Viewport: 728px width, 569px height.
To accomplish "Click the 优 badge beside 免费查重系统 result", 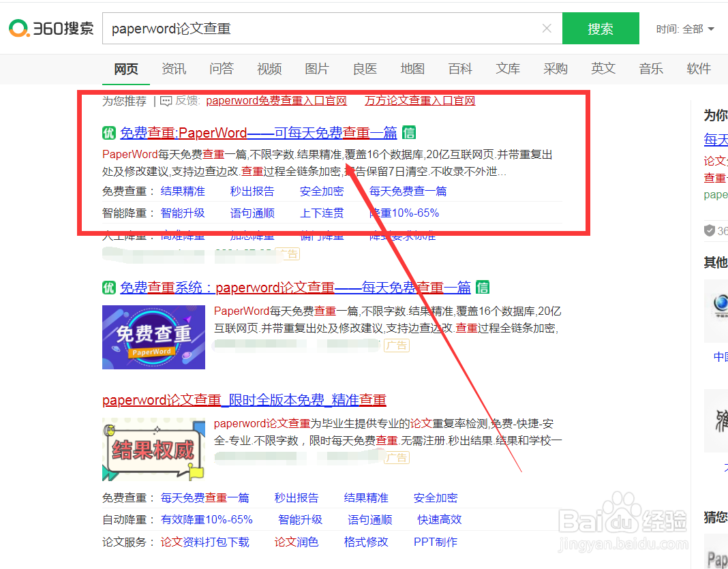I will coord(108,288).
